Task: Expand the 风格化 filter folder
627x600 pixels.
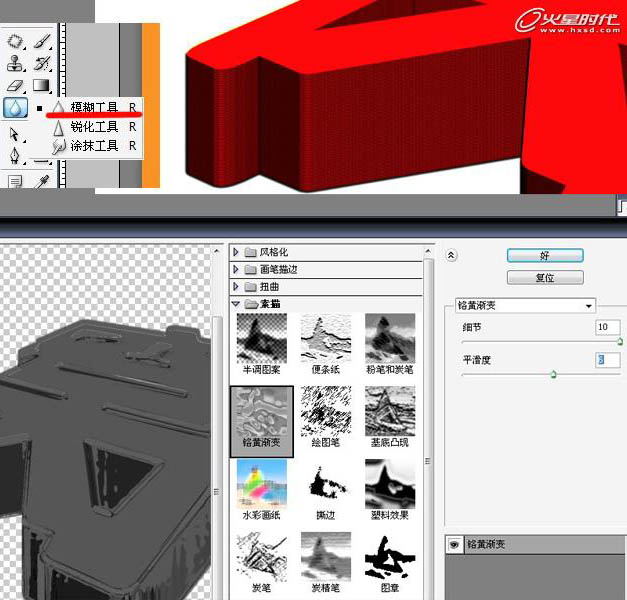Action: click(237, 253)
